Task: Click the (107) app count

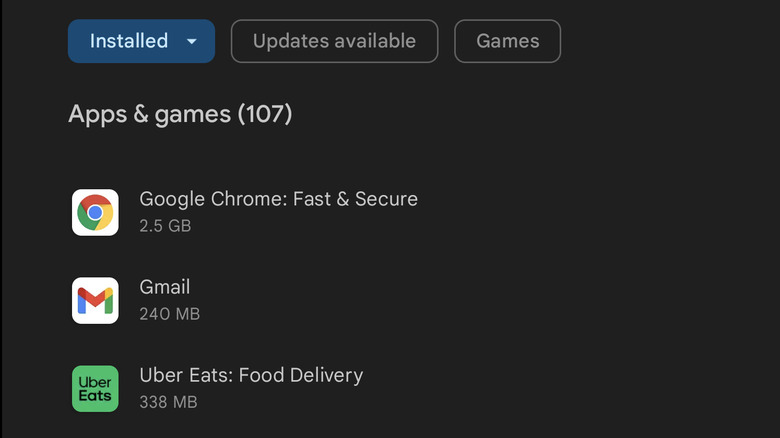Action: coord(265,114)
